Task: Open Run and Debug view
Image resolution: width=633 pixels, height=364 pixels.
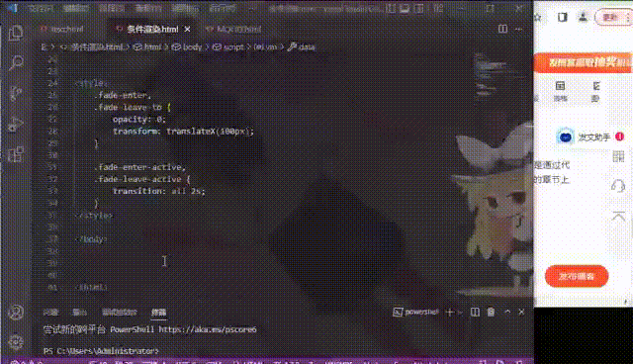Action: 16,125
